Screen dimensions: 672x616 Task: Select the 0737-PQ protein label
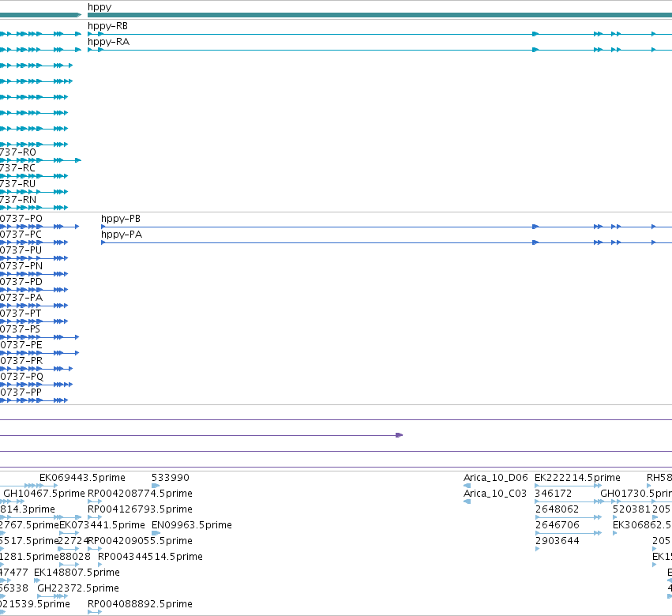click(x=21, y=377)
